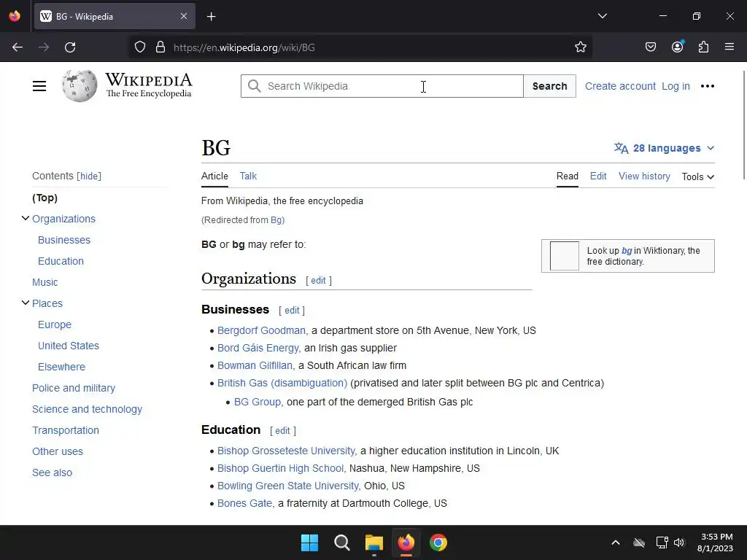747x560 pixels.
Task: Open the Wikipedia main menu hamburger icon
Action: [39, 86]
